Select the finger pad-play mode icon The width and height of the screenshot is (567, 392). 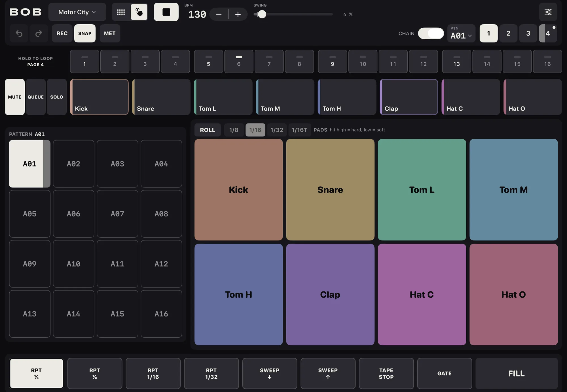tap(139, 12)
